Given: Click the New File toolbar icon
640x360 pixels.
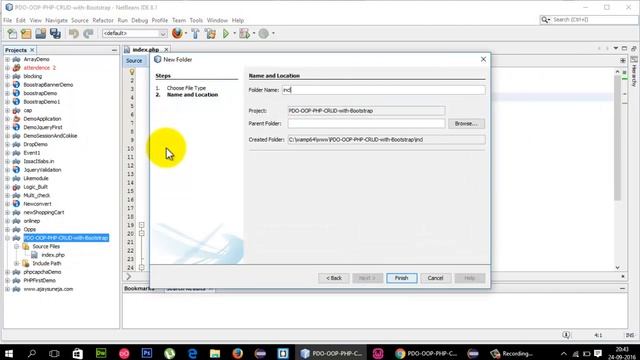Looking at the screenshot, I should point(12,33).
